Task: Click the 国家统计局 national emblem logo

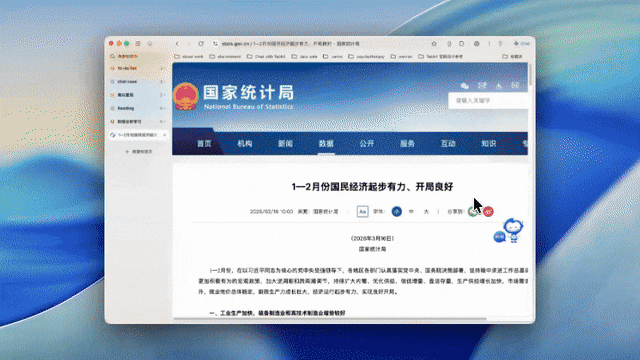Action: click(x=186, y=96)
